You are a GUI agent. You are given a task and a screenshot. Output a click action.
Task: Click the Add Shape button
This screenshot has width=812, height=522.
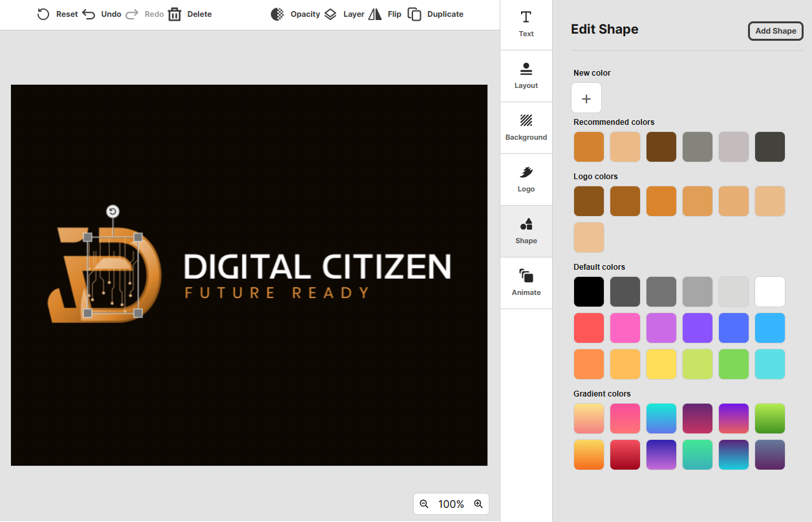click(776, 31)
